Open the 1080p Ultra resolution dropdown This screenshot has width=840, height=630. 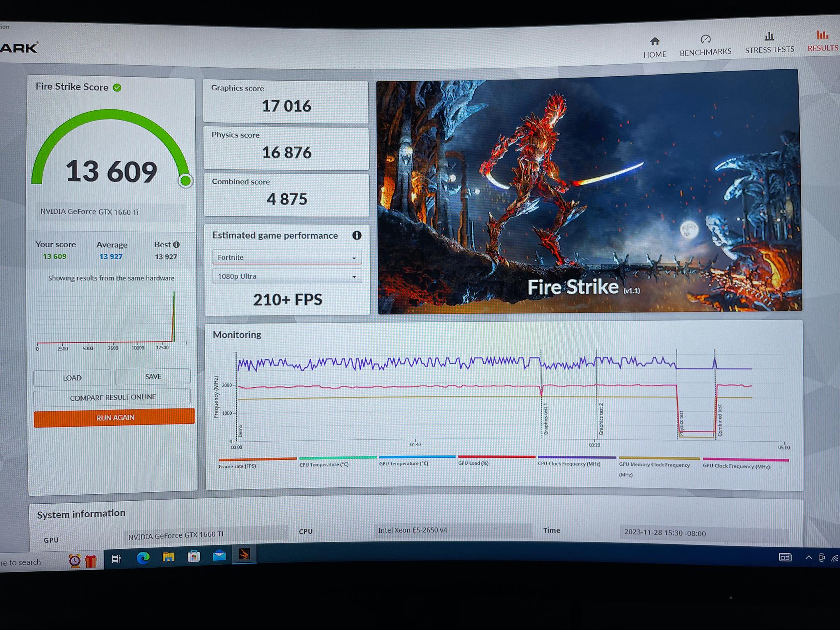click(287, 276)
